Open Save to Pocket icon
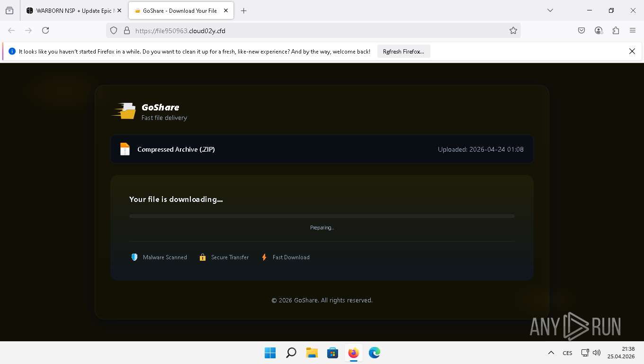 (x=581, y=30)
